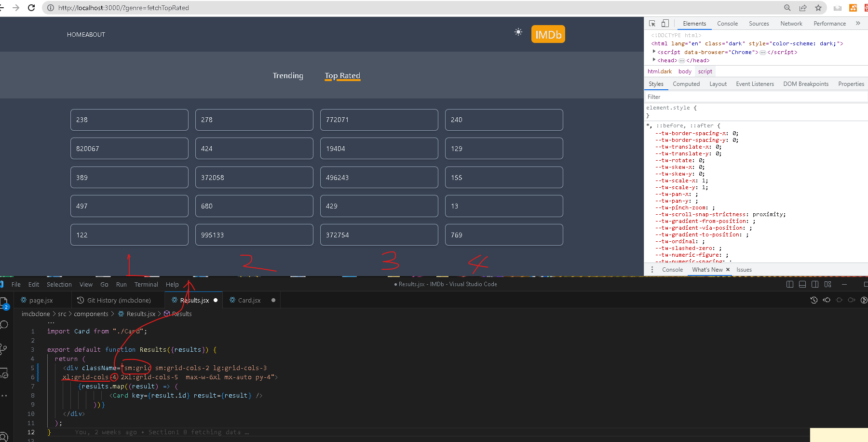
Task: Open the VS Code File menu
Action: tap(16, 285)
